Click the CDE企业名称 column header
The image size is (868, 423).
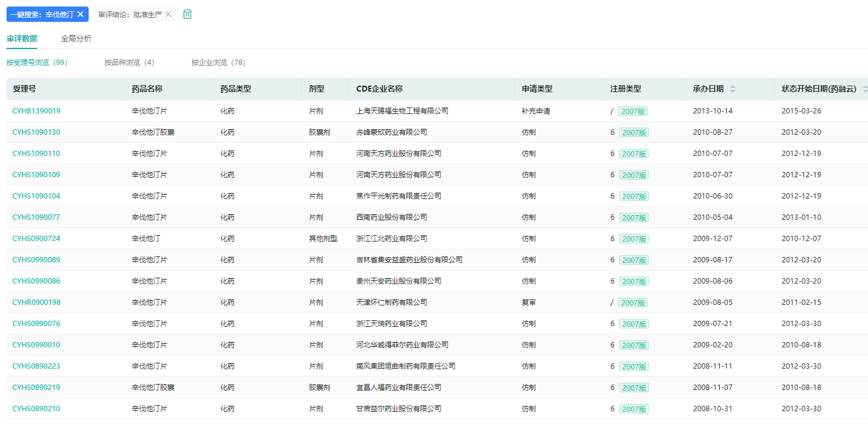379,89
